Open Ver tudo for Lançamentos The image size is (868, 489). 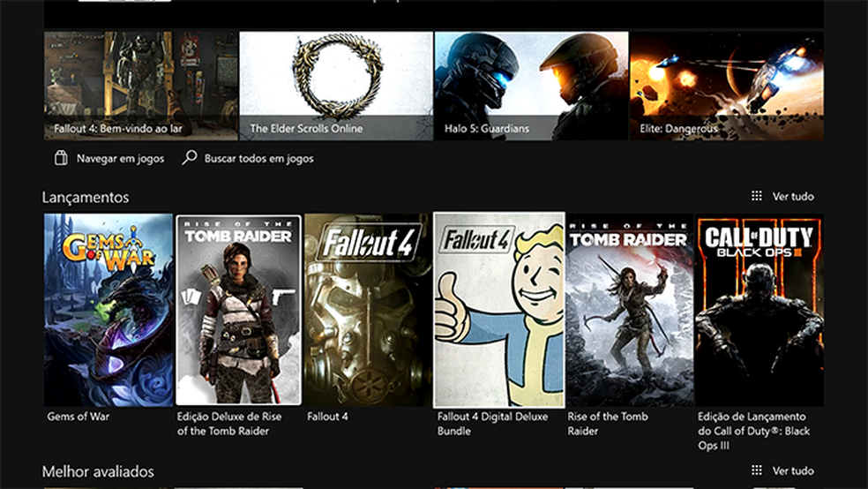coord(793,196)
